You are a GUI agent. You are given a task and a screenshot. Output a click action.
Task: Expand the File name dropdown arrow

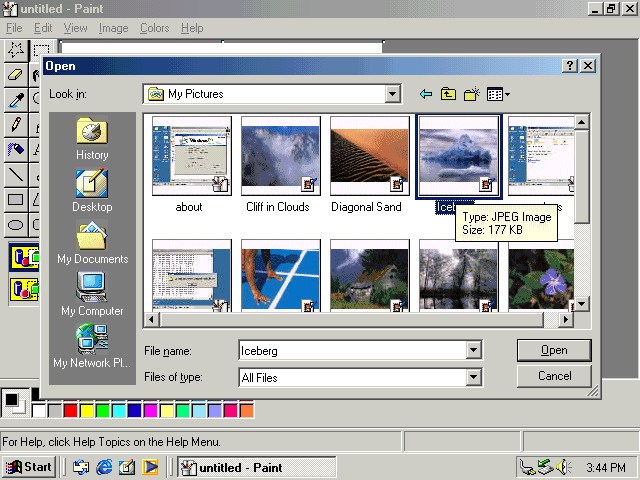pos(473,350)
